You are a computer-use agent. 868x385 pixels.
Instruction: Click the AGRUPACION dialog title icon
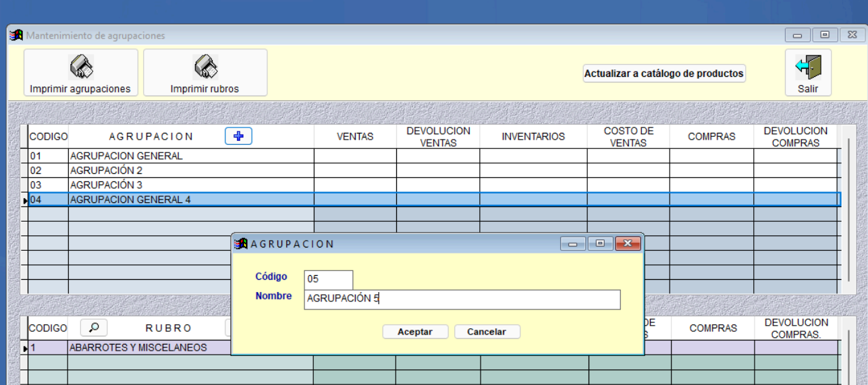pyautogui.click(x=242, y=243)
